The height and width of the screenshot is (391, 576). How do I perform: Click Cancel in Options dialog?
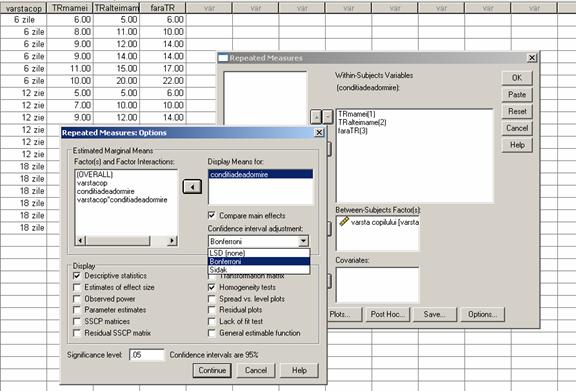coord(256,370)
